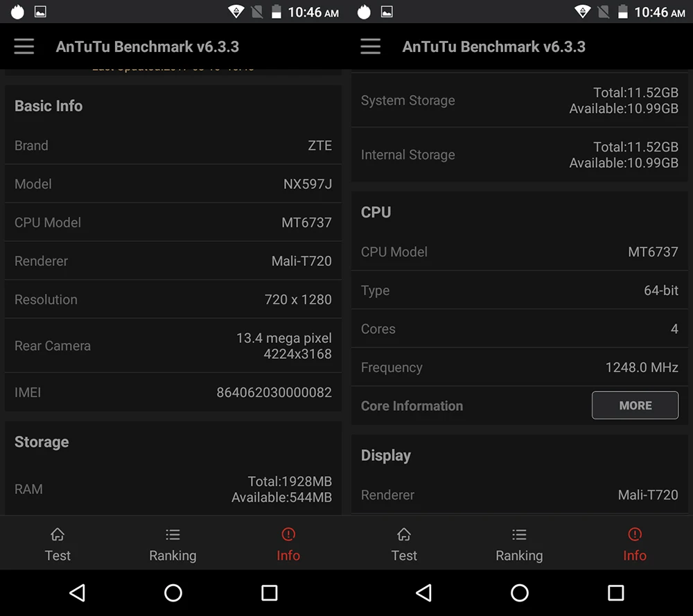Tap the CPU section header

pos(376,212)
